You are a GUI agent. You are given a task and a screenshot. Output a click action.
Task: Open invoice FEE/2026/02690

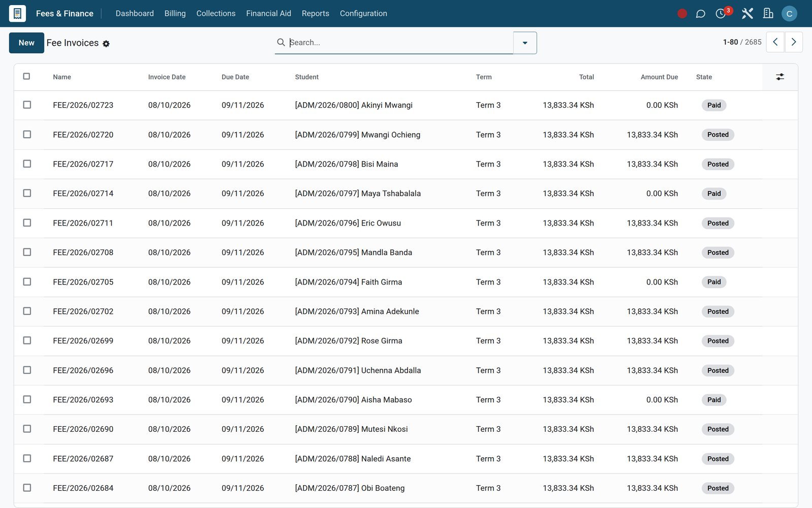pyautogui.click(x=83, y=429)
